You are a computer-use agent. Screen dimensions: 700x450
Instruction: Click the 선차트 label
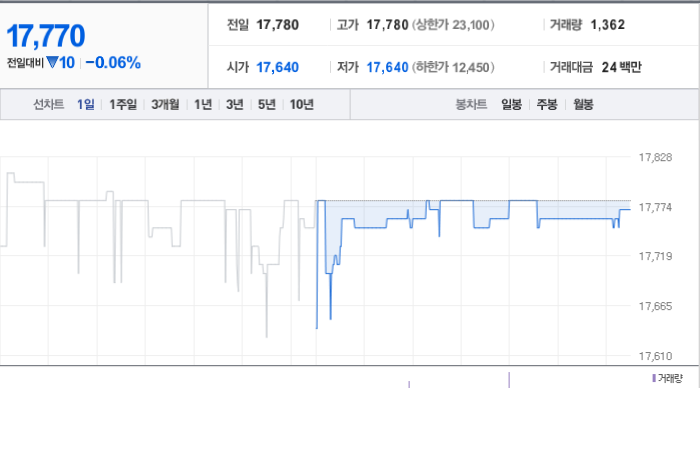(49, 104)
